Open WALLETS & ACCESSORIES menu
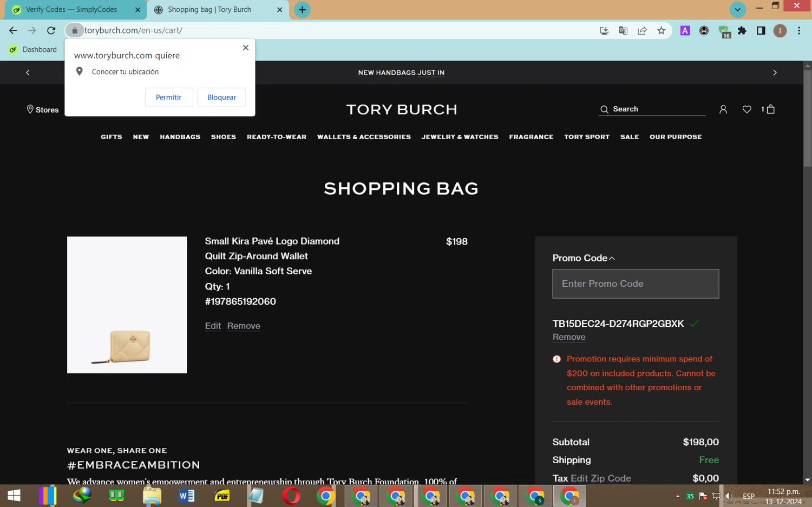 click(x=364, y=137)
